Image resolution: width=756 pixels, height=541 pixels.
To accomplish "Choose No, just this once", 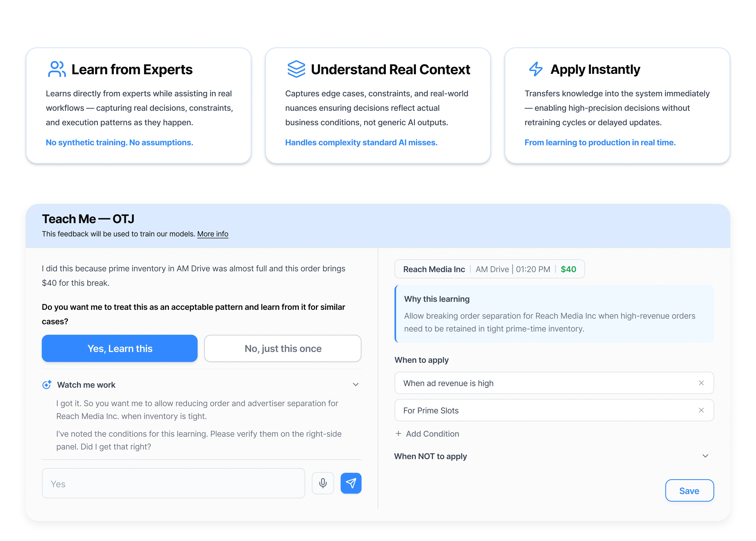I will pyautogui.click(x=283, y=348).
